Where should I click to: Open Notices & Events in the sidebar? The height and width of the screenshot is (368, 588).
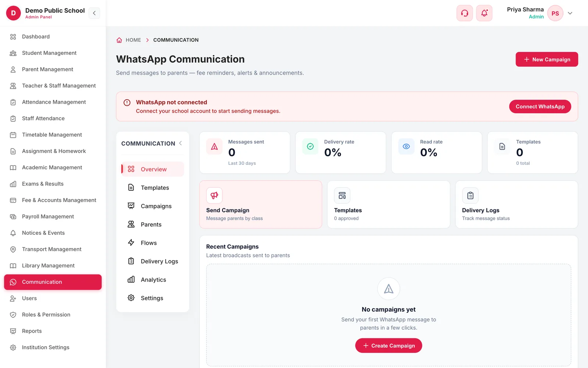click(53, 233)
